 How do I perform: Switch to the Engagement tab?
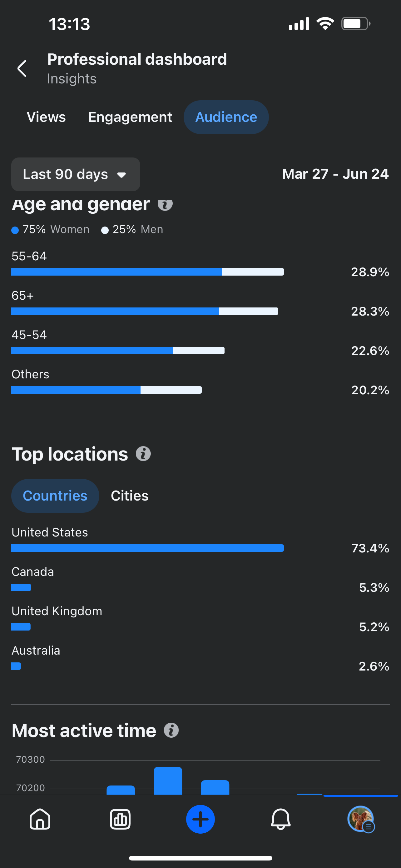[130, 117]
